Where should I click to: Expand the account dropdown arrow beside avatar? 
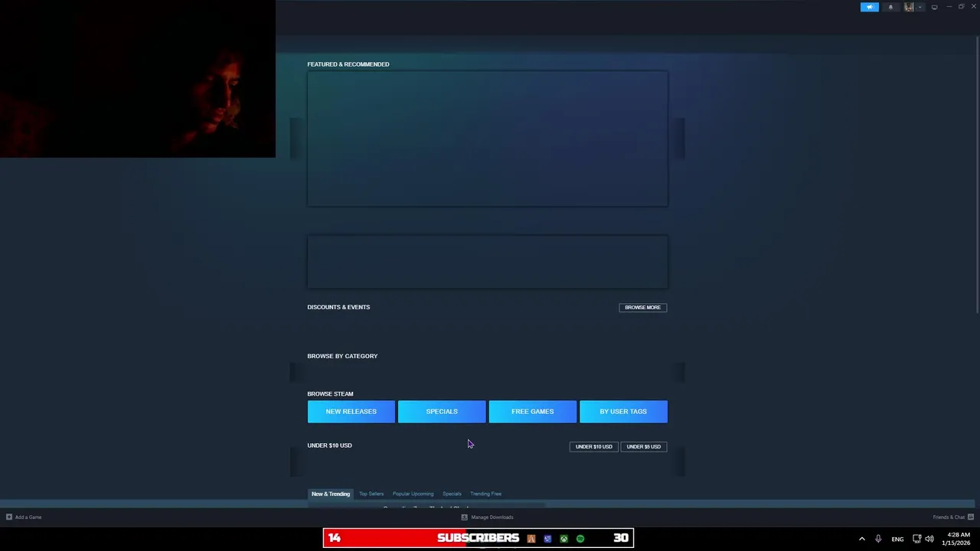920,7
